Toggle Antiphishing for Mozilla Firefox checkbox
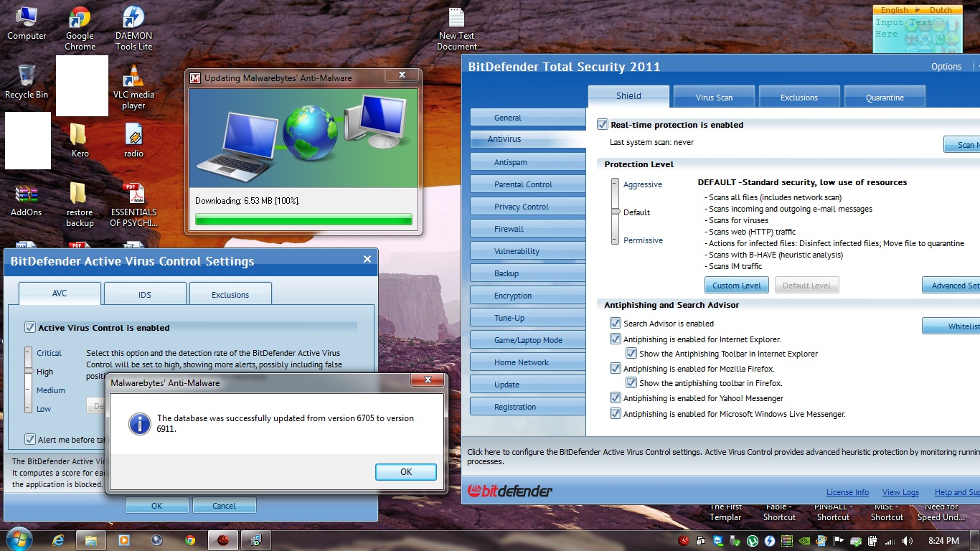The height and width of the screenshot is (551, 980). (616, 369)
